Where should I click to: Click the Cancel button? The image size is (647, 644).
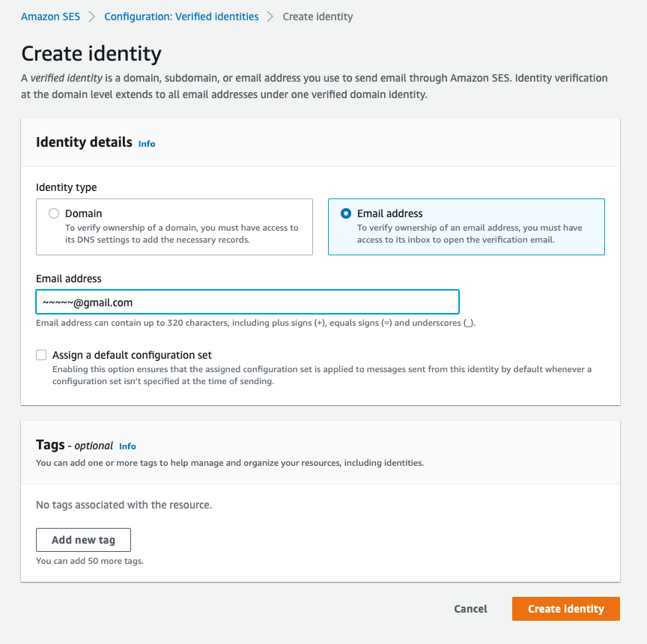click(x=470, y=609)
